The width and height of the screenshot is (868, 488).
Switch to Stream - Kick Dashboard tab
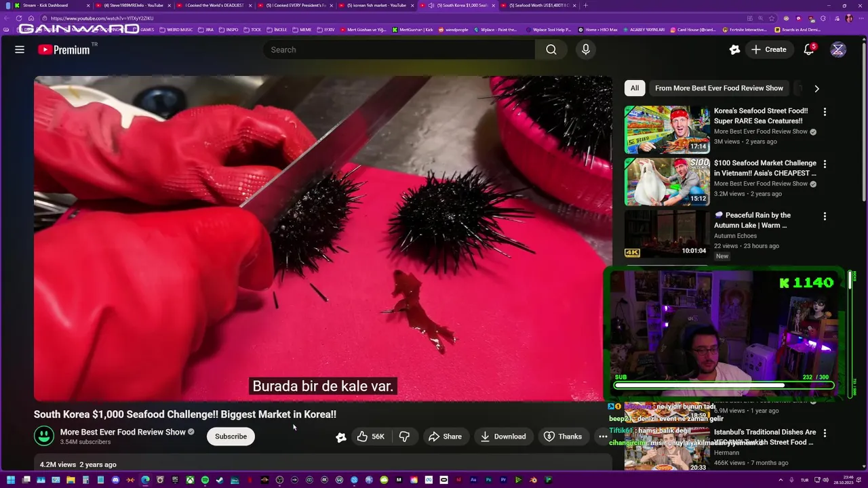point(51,5)
